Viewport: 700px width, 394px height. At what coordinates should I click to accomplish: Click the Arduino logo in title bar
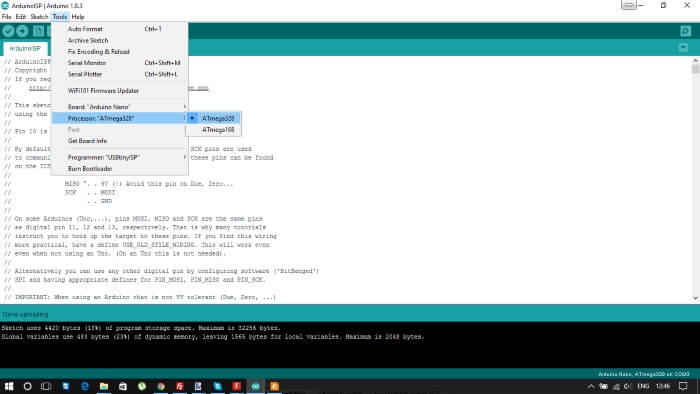(x=5, y=5)
